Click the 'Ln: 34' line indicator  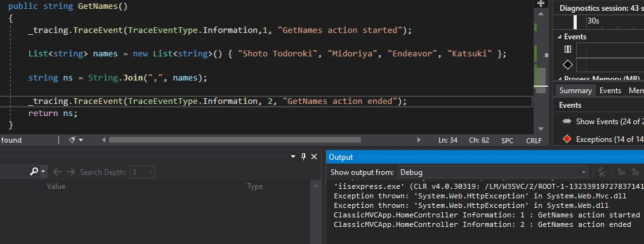pyautogui.click(x=448, y=140)
